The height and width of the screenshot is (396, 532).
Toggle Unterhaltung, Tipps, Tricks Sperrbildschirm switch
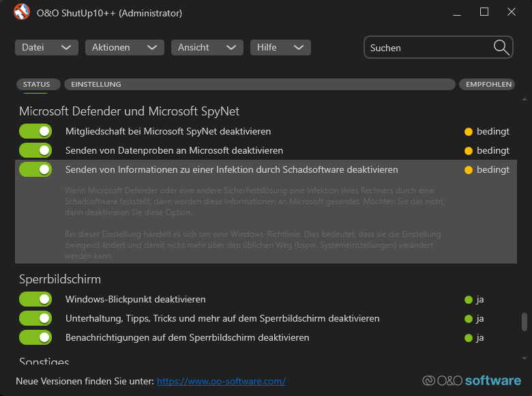click(35, 318)
